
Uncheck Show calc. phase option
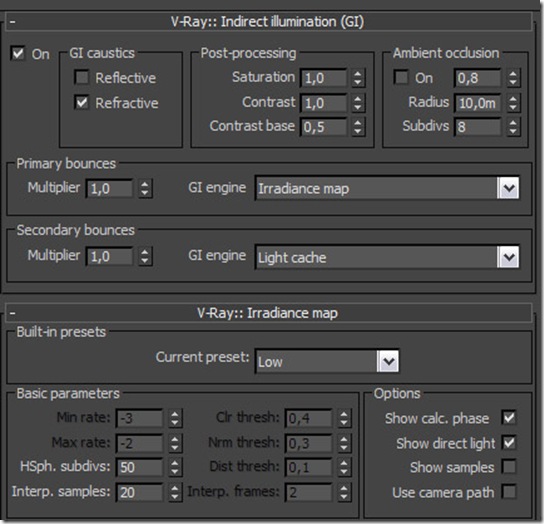pos(509,417)
